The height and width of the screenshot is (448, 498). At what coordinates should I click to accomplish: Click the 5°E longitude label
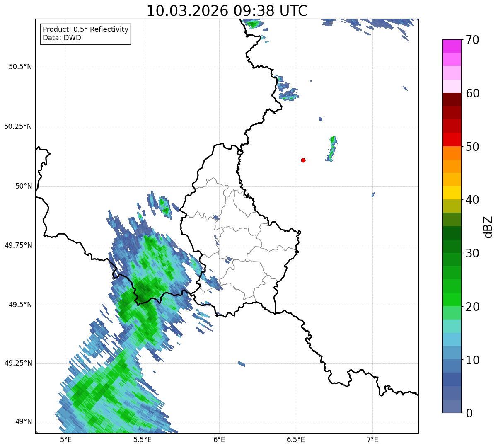pyautogui.click(x=66, y=439)
